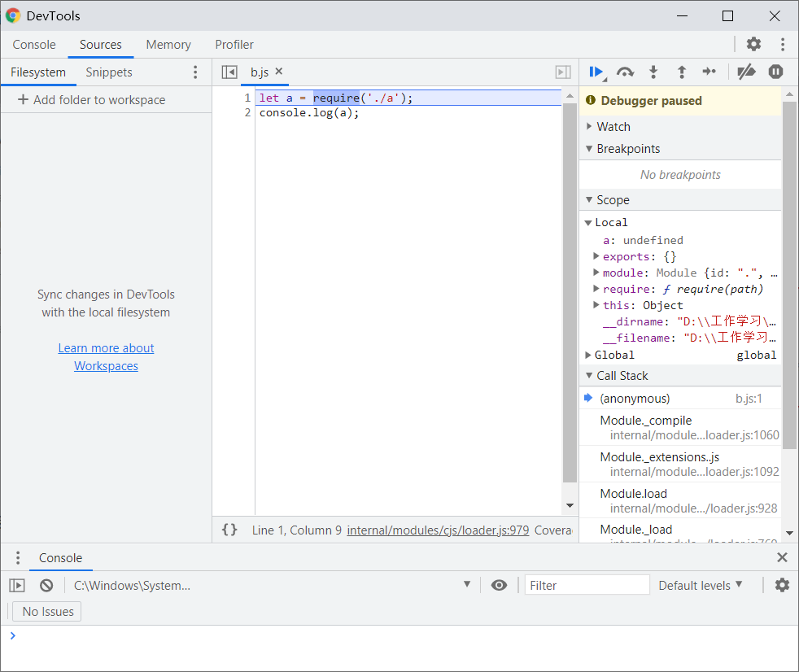Deactivate breakpoints using toolbar icon
799x672 pixels.
[x=746, y=72]
